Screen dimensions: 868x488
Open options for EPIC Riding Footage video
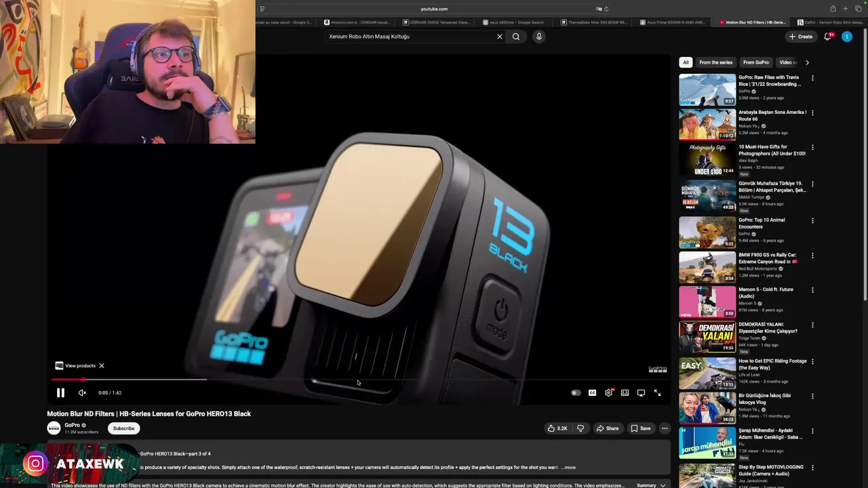(812, 361)
